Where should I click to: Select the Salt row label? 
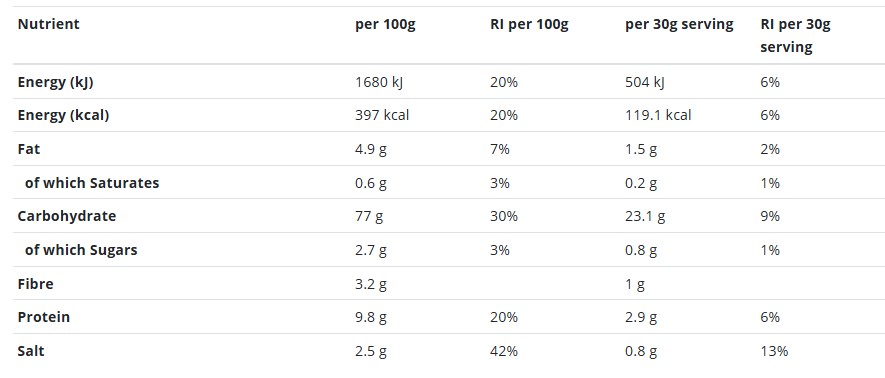[x=31, y=351]
